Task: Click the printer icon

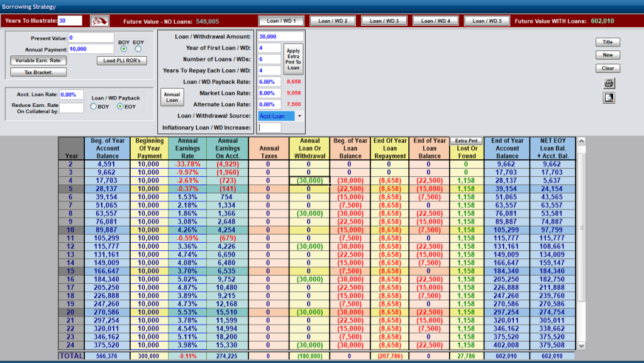Action: (x=609, y=84)
